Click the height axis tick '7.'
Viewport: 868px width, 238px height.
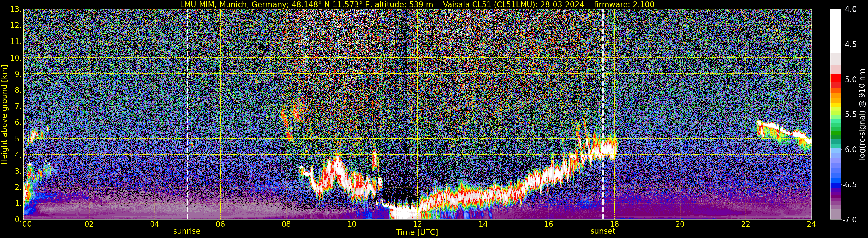18,107
